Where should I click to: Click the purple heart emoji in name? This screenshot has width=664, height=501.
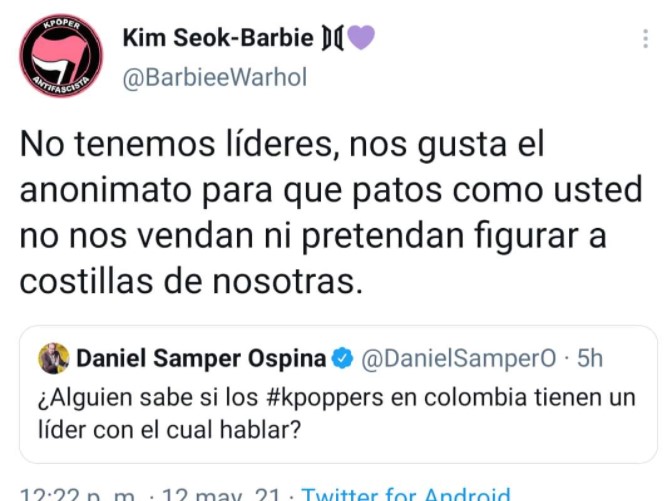[361, 37]
